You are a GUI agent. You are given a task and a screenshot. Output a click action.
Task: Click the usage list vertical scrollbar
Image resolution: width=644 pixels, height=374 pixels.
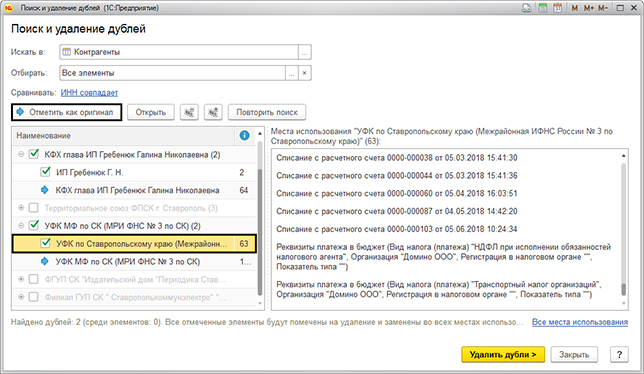click(x=623, y=229)
